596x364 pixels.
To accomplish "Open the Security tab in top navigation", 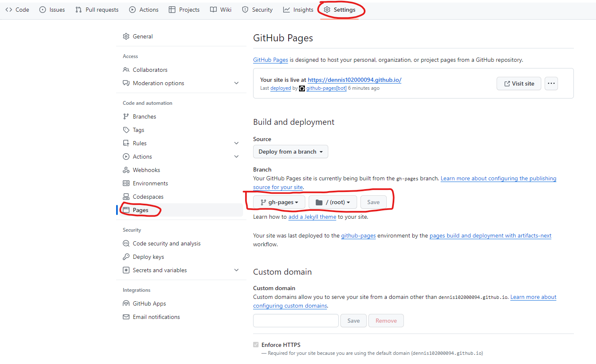I will tap(257, 10).
